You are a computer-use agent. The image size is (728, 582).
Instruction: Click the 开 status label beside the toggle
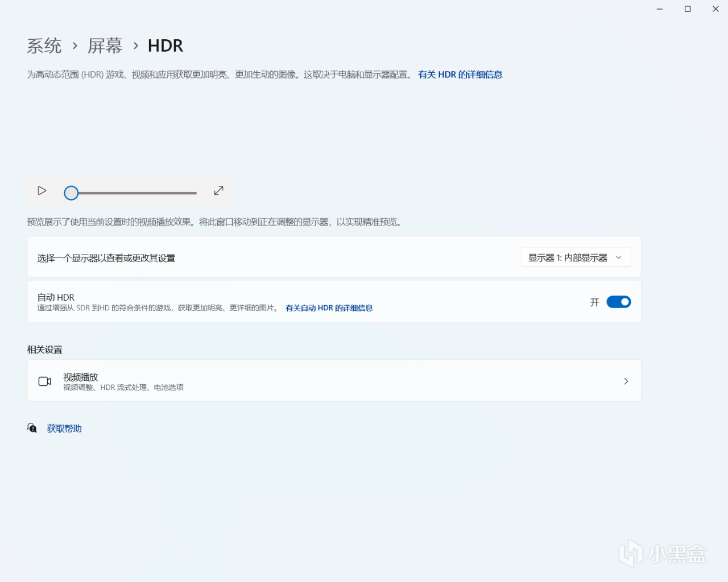(595, 302)
